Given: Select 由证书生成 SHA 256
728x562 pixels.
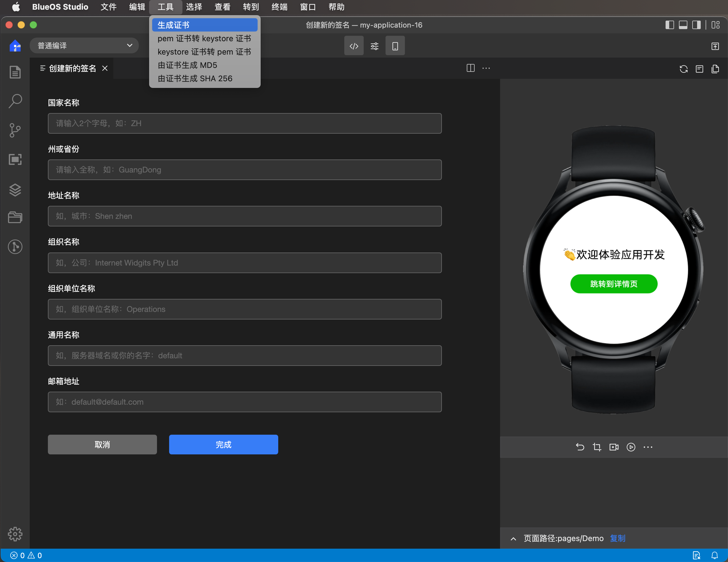Looking at the screenshot, I should tap(205, 78).
